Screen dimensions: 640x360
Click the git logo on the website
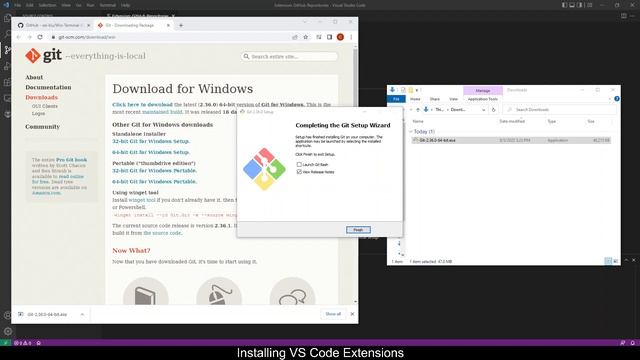click(x=44, y=56)
